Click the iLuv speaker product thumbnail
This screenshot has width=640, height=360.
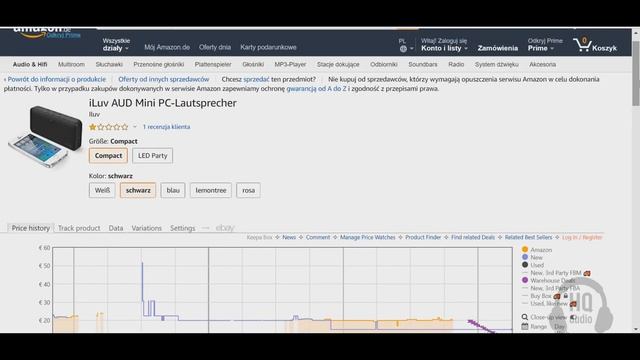pyautogui.click(x=45, y=136)
